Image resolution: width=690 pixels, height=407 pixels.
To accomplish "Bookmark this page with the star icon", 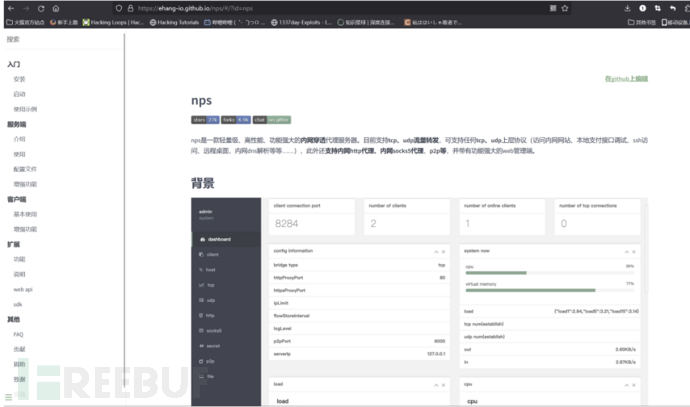I will click(x=565, y=8).
